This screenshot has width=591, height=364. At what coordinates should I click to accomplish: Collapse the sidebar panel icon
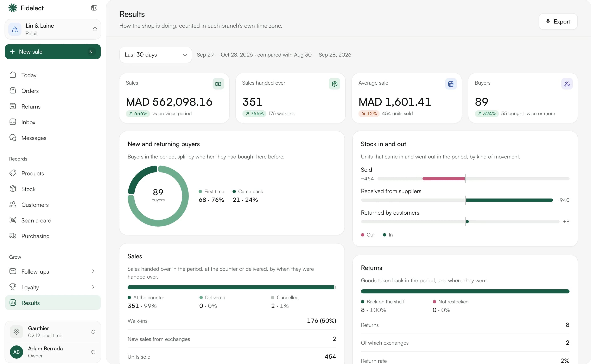(x=94, y=8)
